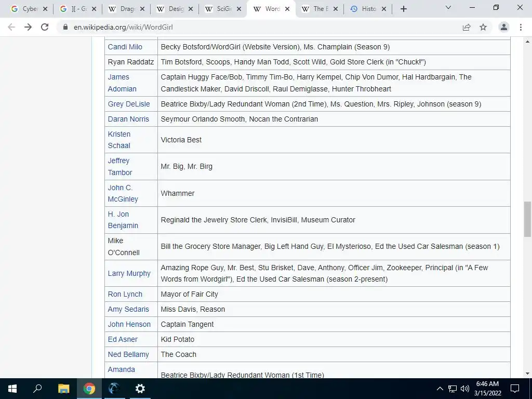Open Daran Norris article link
The width and height of the screenshot is (532, 399).
point(128,119)
